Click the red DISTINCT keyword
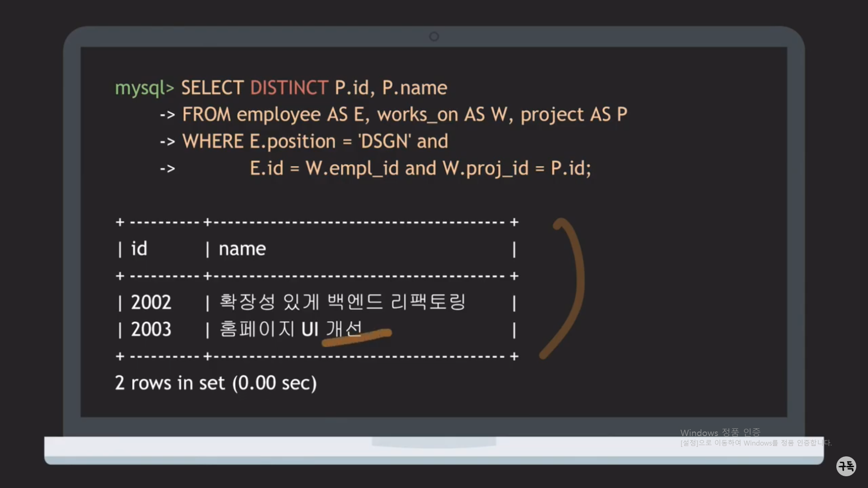Screen dimensions: 868x488 289,88
